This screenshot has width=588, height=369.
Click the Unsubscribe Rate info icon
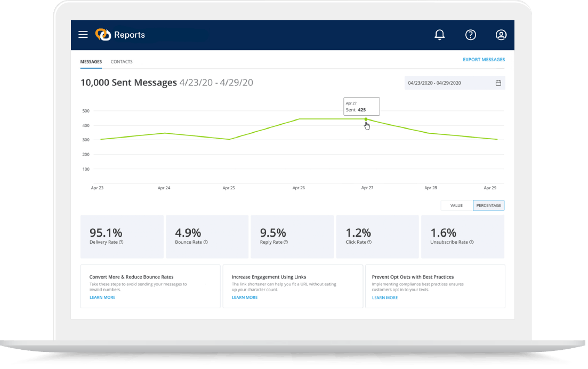click(471, 242)
